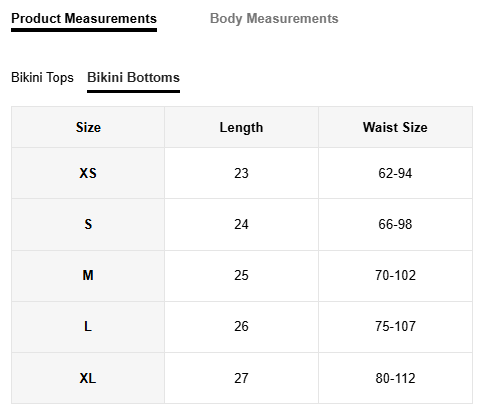
Task: Click the length value 27
Action: click(241, 378)
